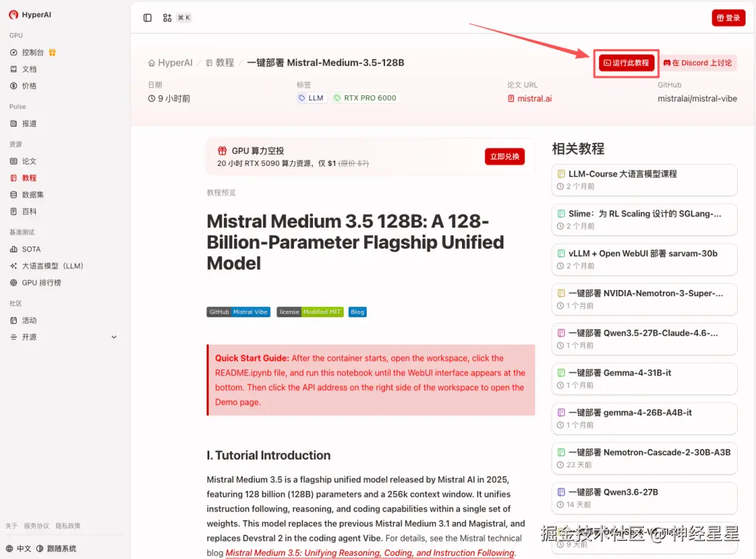Click the 登录 login button

728,18
